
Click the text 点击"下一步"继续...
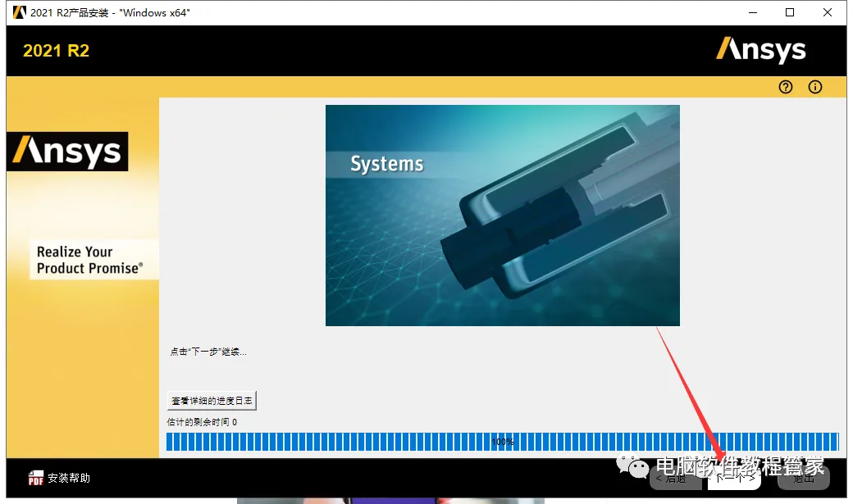point(208,352)
